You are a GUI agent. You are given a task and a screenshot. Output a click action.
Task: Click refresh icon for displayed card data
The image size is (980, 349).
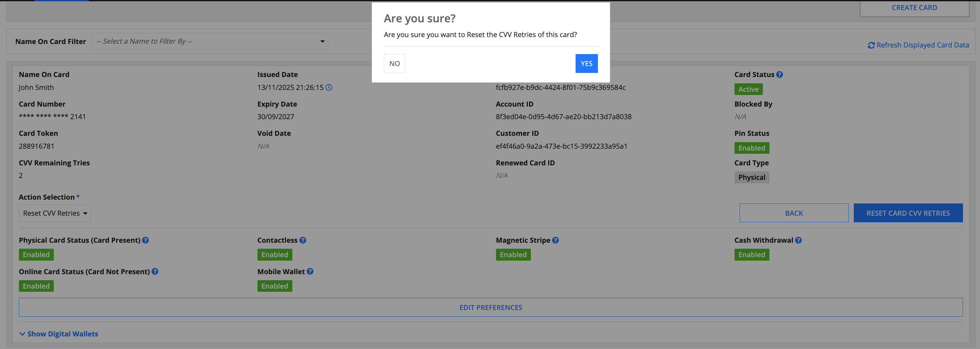click(x=871, y=45)
